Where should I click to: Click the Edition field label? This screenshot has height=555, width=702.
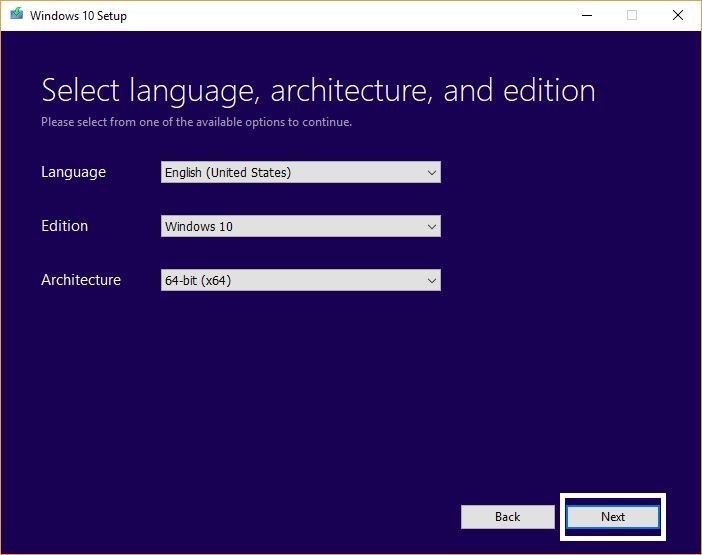tap(64, 226)
